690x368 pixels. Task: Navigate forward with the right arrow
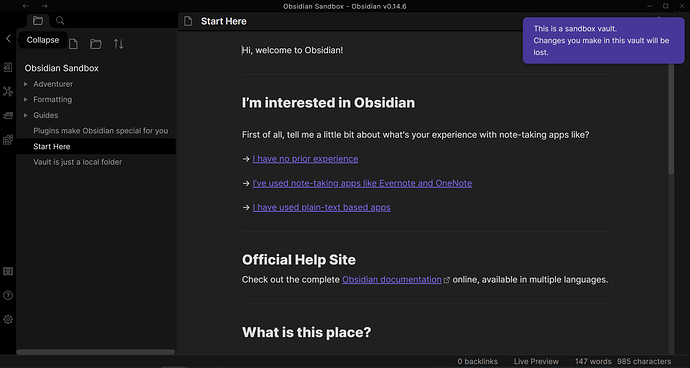tap(44, 6)
